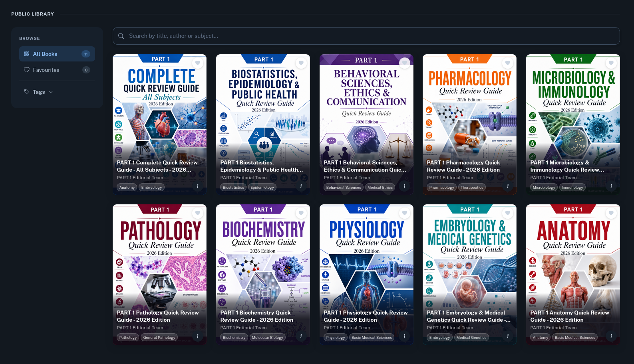Toggle heart on Embryology & Medical Genetics
Image resolution: width=634 pixels, height=364 pixels.
point(508,213)
